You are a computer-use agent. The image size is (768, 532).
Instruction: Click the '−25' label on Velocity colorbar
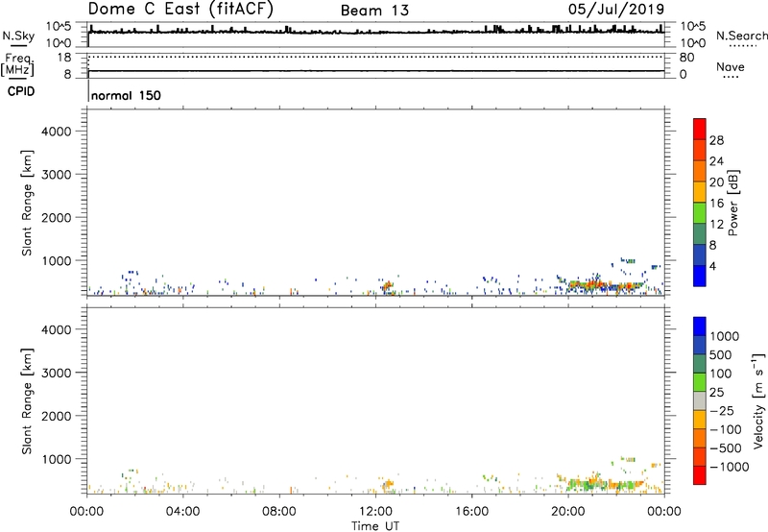pos(721,410)
